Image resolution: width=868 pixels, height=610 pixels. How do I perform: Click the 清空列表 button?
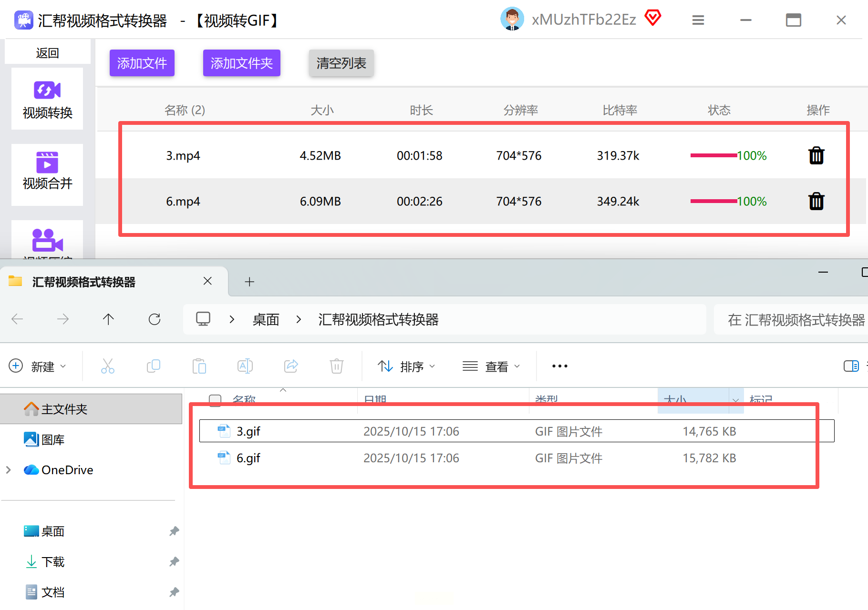coord(341,63)
